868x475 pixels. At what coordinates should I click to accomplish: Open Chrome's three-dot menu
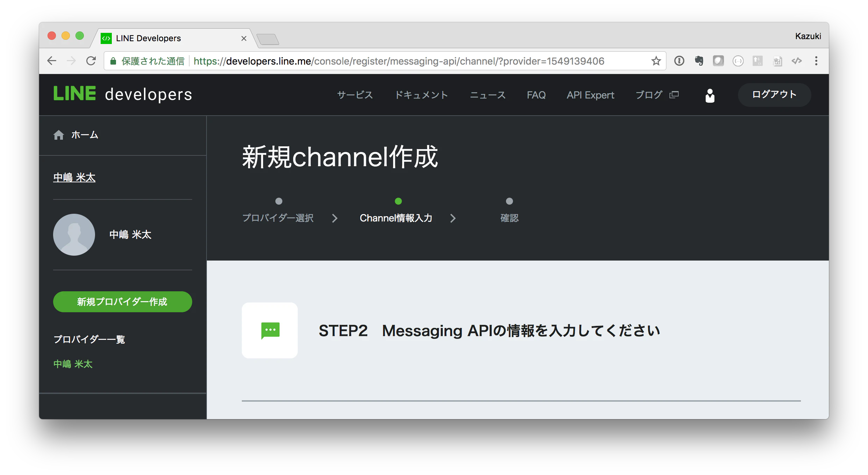pyautogui.click(x=816, y=61)
